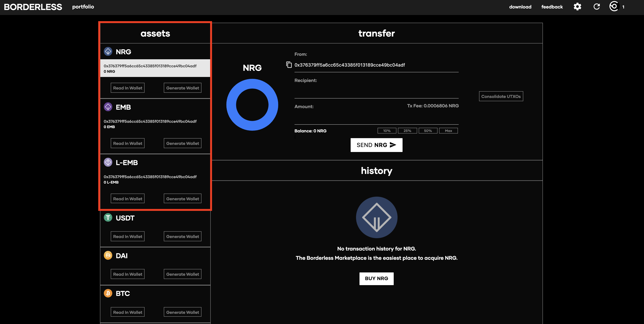
Task: Click the BTC Bitcoin coin icon
Action: 108,293
